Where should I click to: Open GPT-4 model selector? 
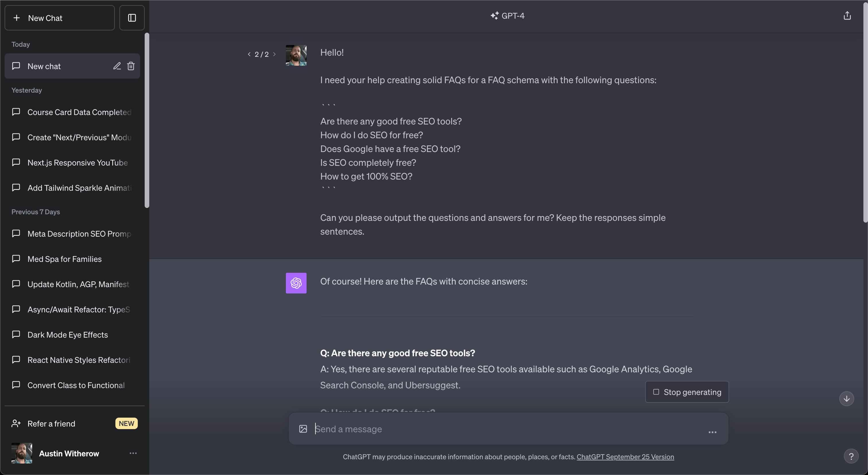point(508,16)
